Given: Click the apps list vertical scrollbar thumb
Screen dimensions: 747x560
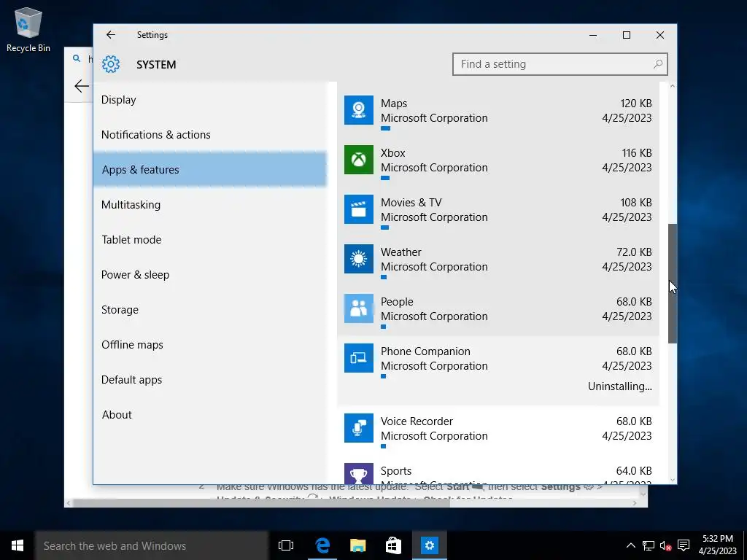Looking at the screenshot, I should click(x=672, y=284).
